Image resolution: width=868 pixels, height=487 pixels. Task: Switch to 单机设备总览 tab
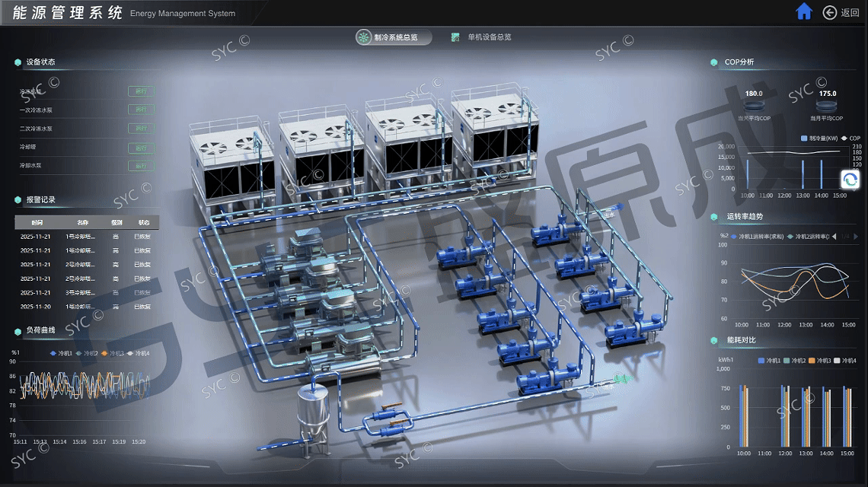(489, 37)
